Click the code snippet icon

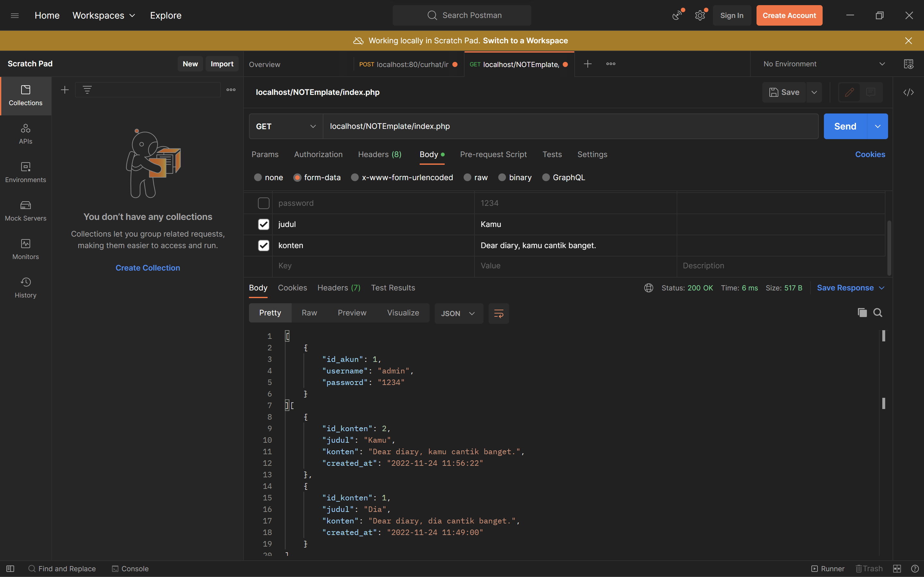point(908,92)
